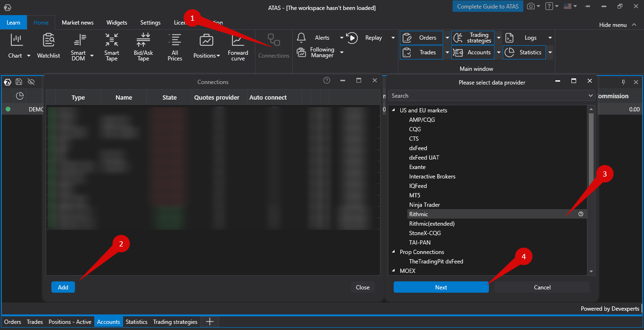Open the Widgets ribbon tab
Image resolution: width=644 pixels, height=330 pixels.
(x=117, y=22)
